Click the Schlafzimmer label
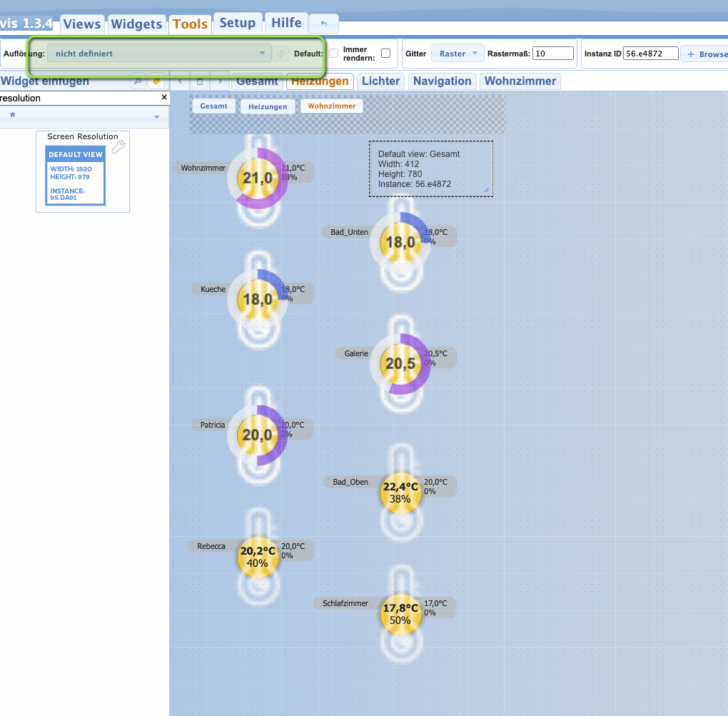 pos(345,603)
